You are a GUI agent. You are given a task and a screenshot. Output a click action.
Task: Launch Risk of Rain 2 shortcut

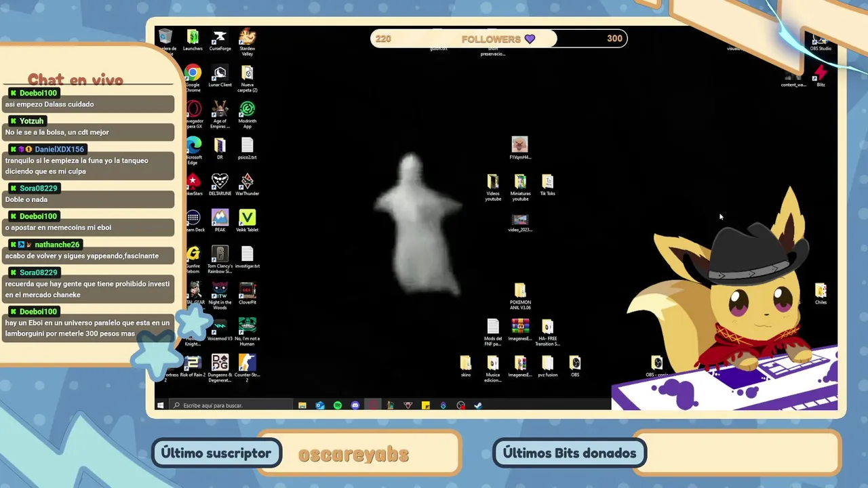tap(193, 367)
